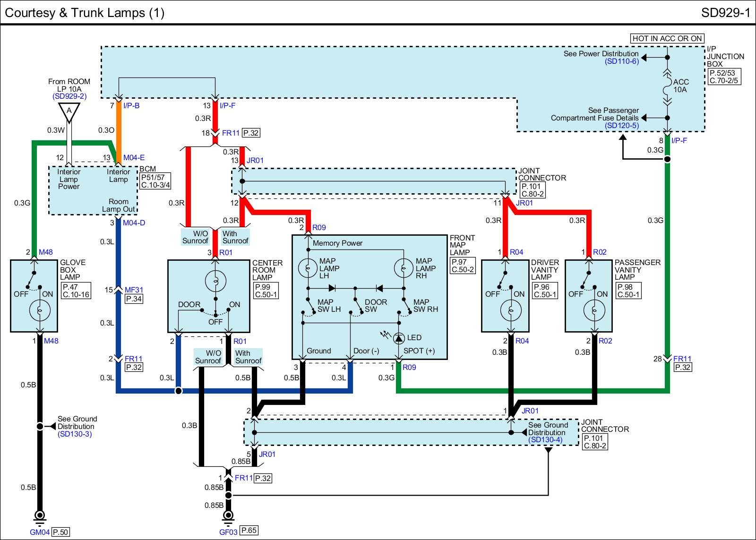Screen dimensions: 756x540
Task: Follow the SD130-3 ground distribution link
Action: [75, 434]
